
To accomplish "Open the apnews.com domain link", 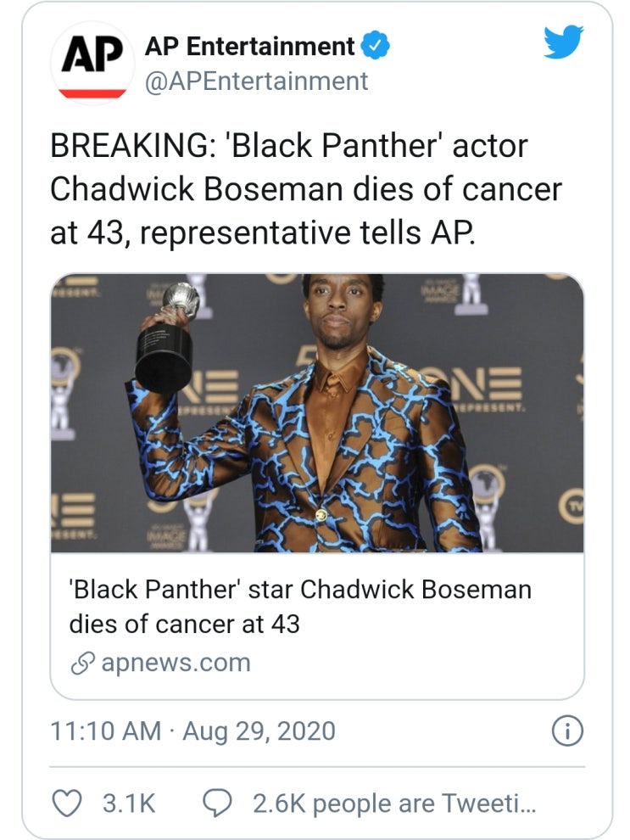I will [176, 663].
